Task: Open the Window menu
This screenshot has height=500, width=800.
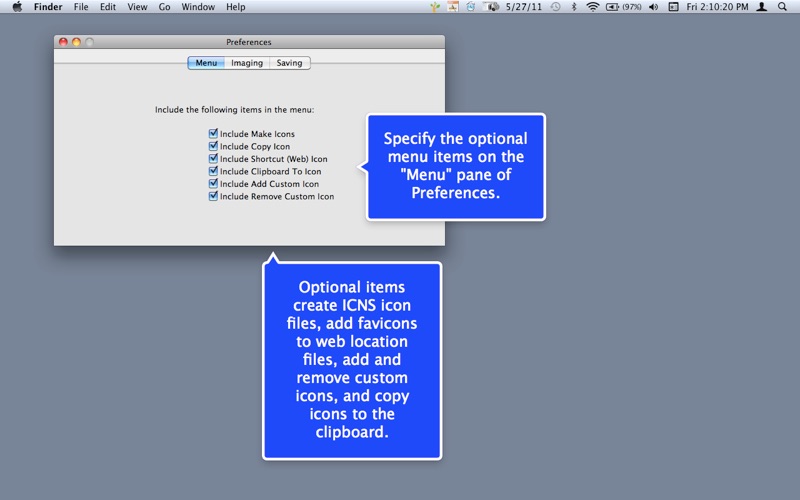Action: click(198, 7)
